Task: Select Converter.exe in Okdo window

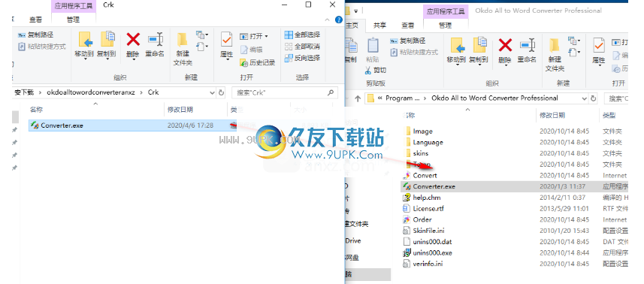Action: [x=514, y=186]
